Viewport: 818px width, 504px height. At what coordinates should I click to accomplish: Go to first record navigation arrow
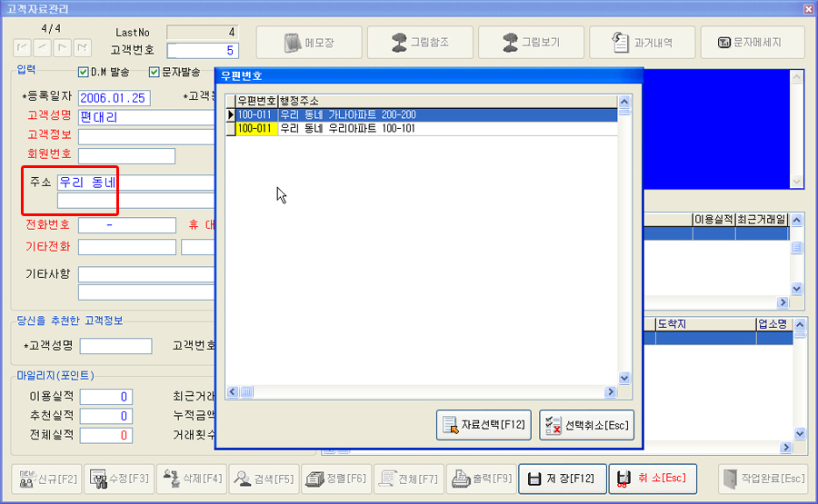point(23,47)
